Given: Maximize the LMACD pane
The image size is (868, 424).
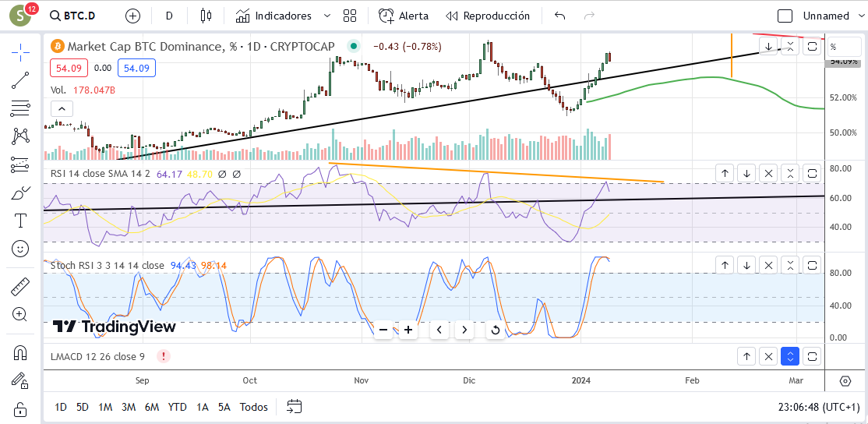Looking at the screenshot, I should (812, 356).
